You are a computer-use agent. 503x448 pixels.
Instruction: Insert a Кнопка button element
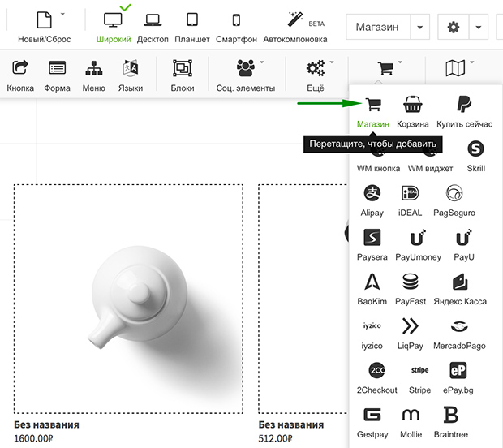20,74
